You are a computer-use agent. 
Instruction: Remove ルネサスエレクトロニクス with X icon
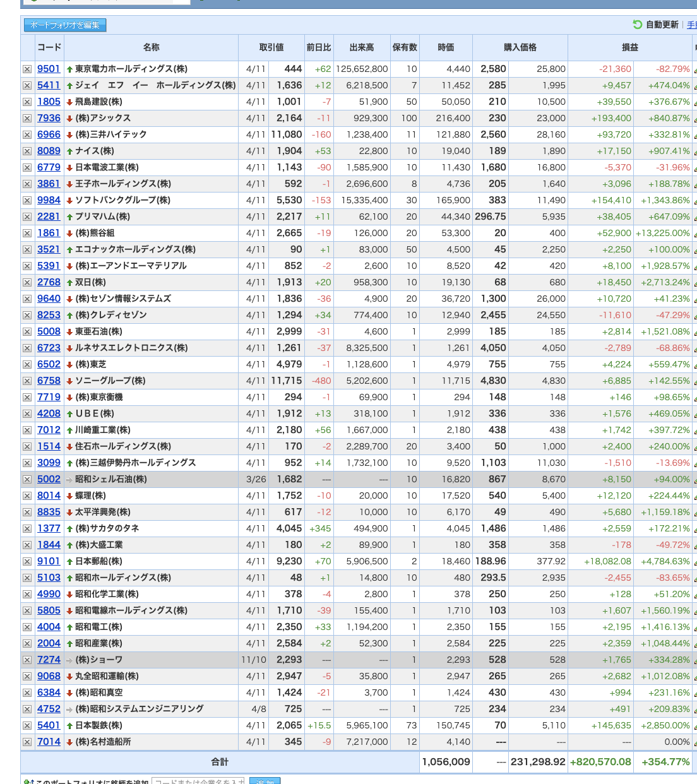click(x=27, y=348)
